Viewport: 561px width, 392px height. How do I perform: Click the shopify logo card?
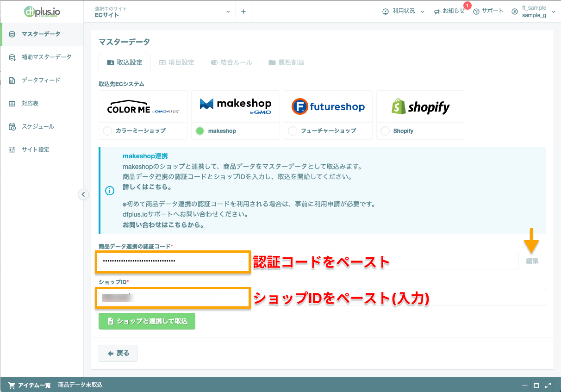421,106
